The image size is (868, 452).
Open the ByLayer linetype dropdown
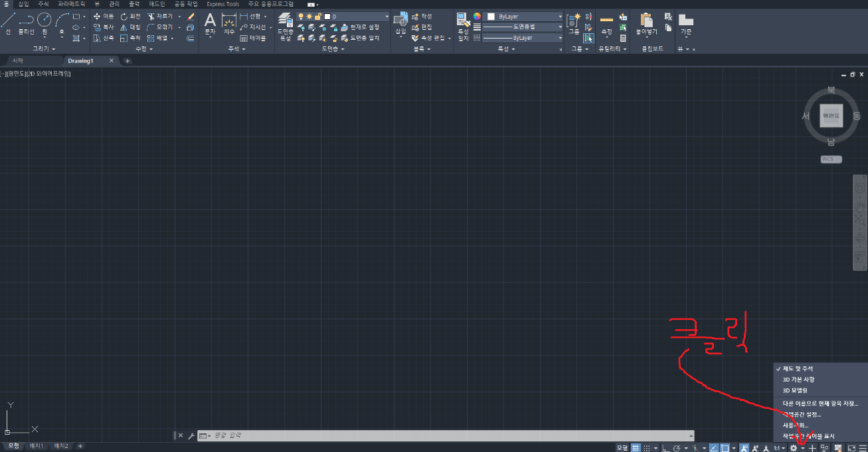click(523, 38)
